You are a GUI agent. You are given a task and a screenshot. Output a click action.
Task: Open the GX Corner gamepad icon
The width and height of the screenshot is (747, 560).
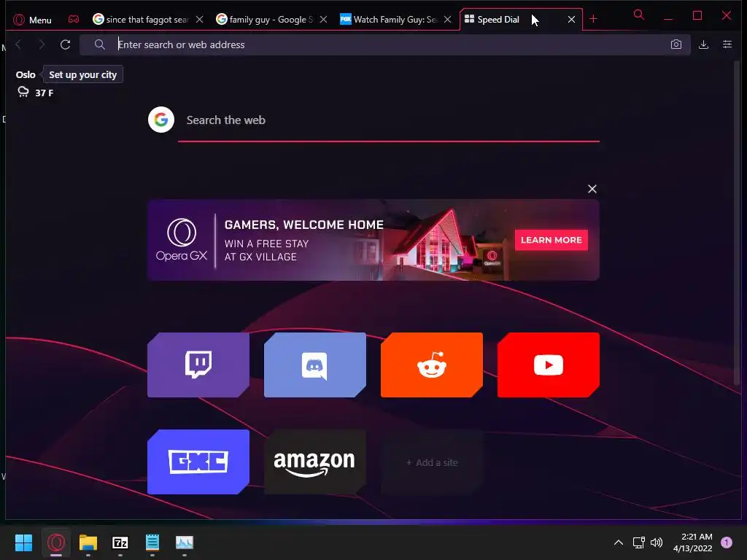[74, 20]
